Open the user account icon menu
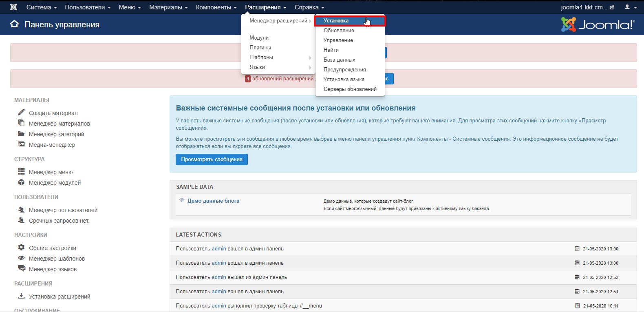This screenshot has height=312, width=644. point(630,7)
